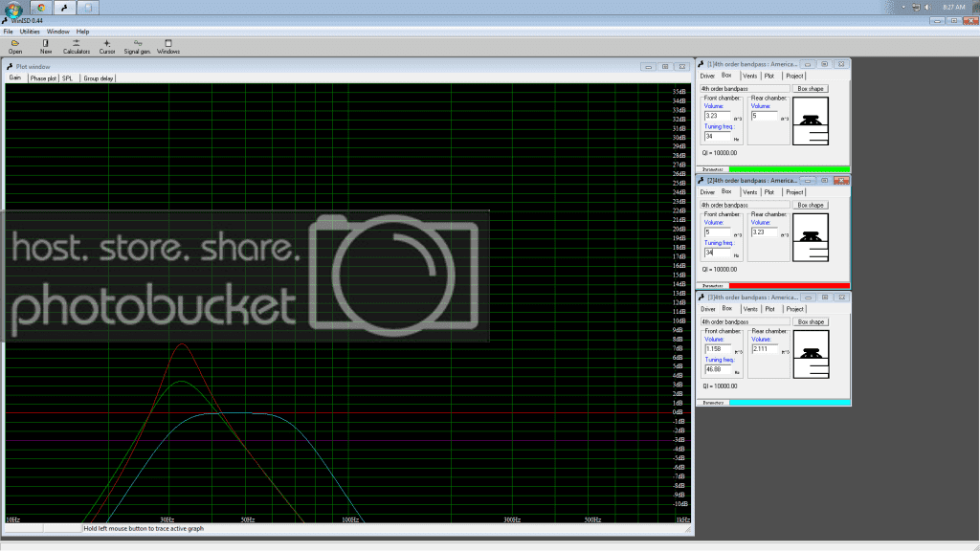Open Plot tab in project [1] window
The image size is (980, 551).
[x=769, y=77]
